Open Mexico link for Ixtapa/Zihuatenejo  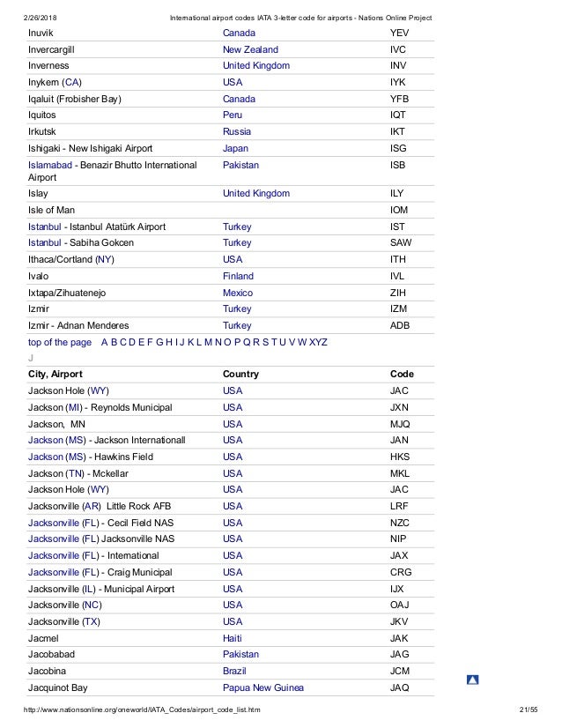238,293
